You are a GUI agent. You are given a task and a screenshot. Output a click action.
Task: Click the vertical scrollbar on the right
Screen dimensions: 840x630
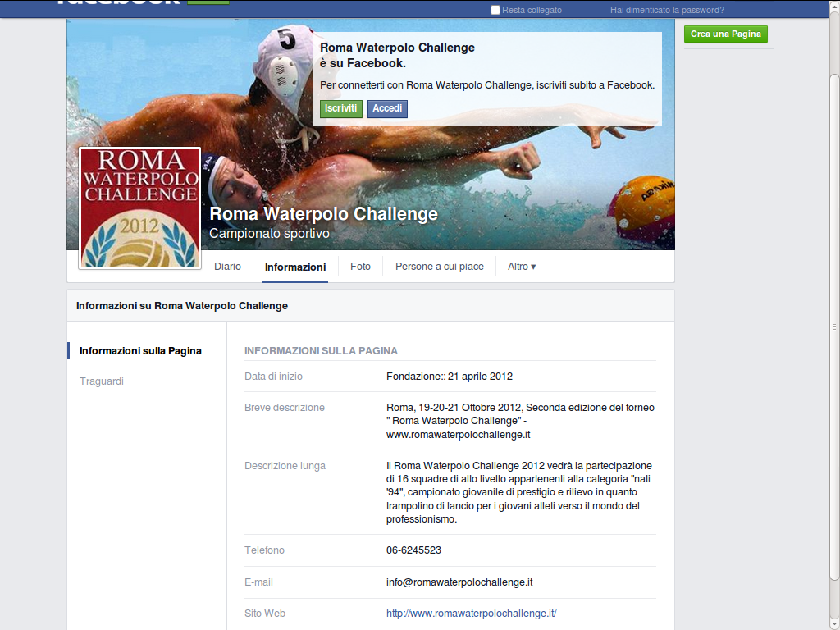(x=834, y=326)
